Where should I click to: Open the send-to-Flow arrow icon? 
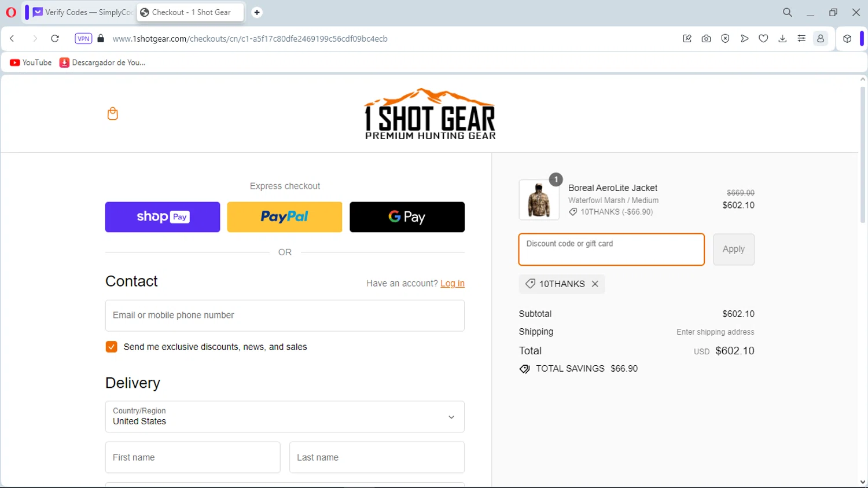[x=745, y=39]
